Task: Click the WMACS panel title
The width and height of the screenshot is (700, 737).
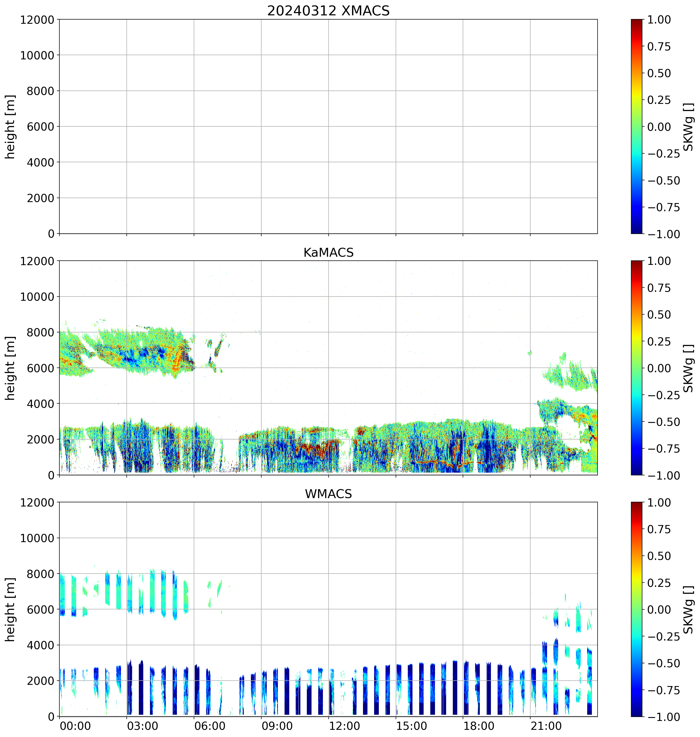Action: 328,494
